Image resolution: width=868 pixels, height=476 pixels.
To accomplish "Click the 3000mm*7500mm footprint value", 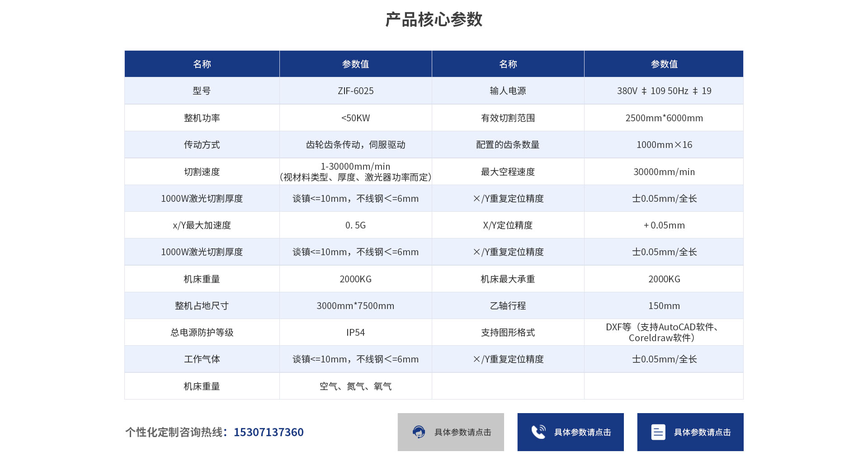I will pos(355,306).
